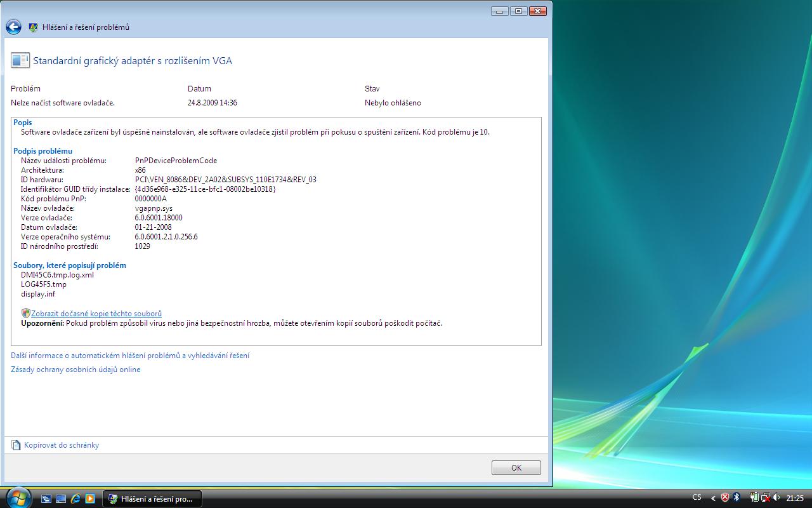Click the blue Back arrow button
The width and height of the screenshot is (812, 508).
click(x=13, y=27)
